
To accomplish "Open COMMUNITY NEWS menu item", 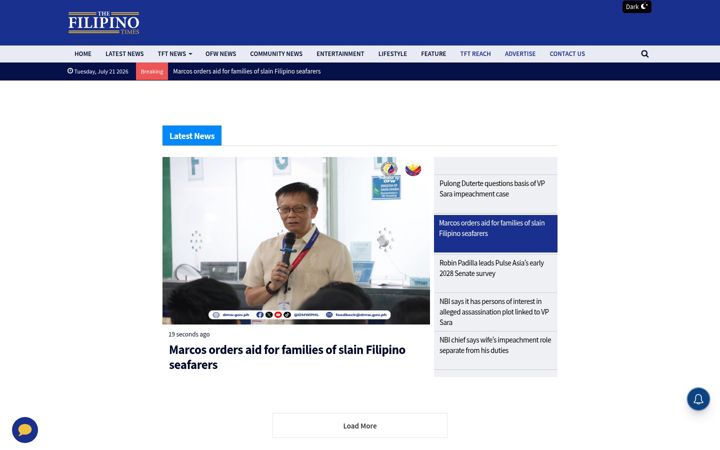I will [276, 54].
